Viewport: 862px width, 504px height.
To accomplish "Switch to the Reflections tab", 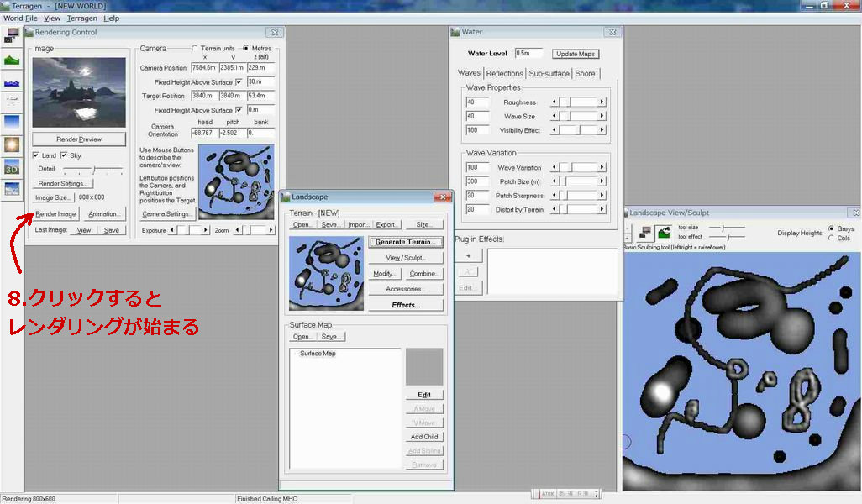I will pos(505,73).
